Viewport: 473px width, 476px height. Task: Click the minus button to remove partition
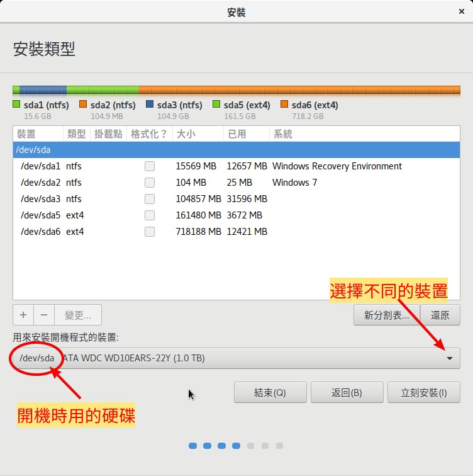point(44,315)
